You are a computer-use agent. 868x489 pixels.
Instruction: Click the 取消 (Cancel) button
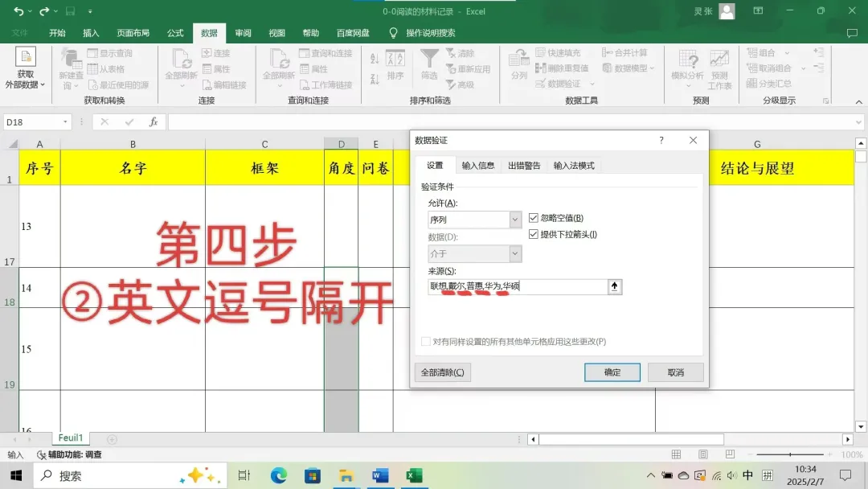pos(675,372)
